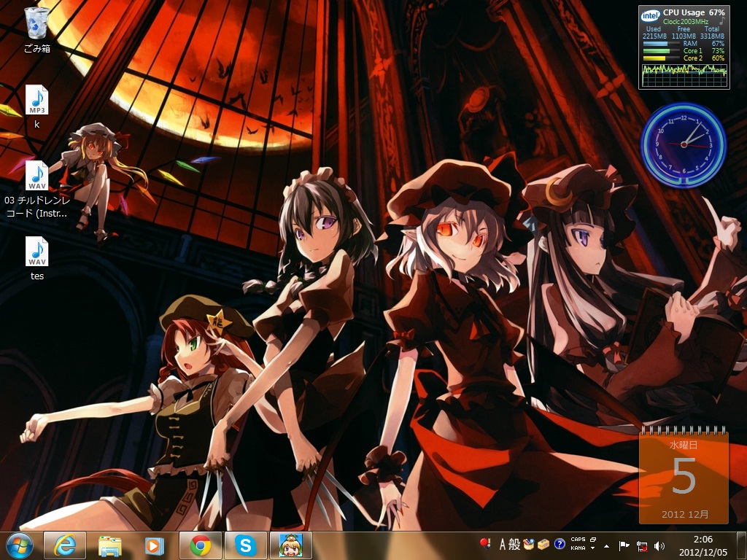
Task: Click the RAM usage bar in gadget
Action: click(x=661, y=43)
